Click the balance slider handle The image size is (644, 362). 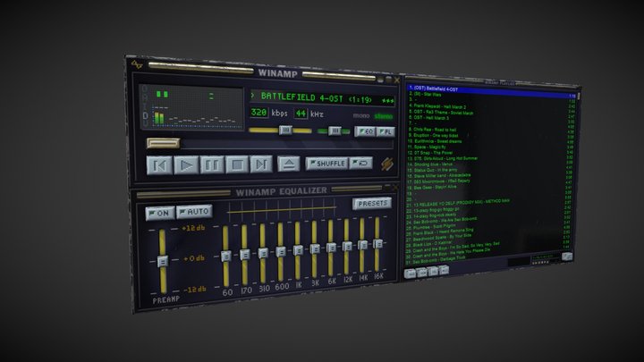point(335,130)
